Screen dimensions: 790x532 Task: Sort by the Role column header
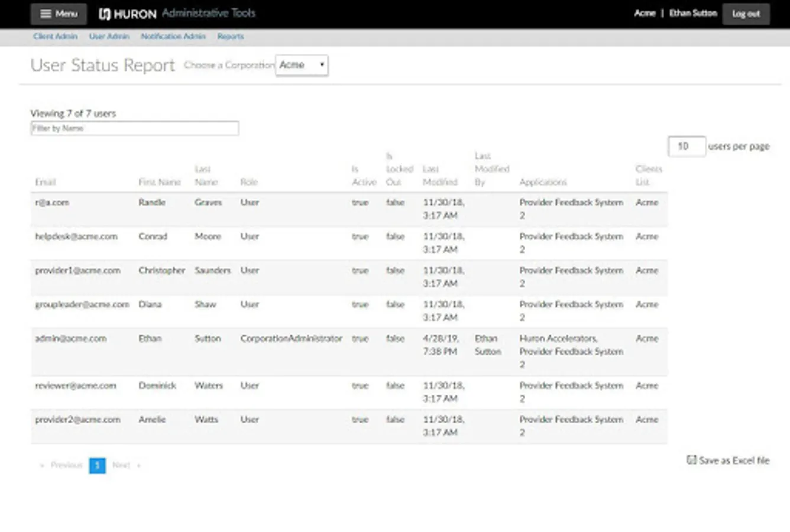(x=248, y=182)
